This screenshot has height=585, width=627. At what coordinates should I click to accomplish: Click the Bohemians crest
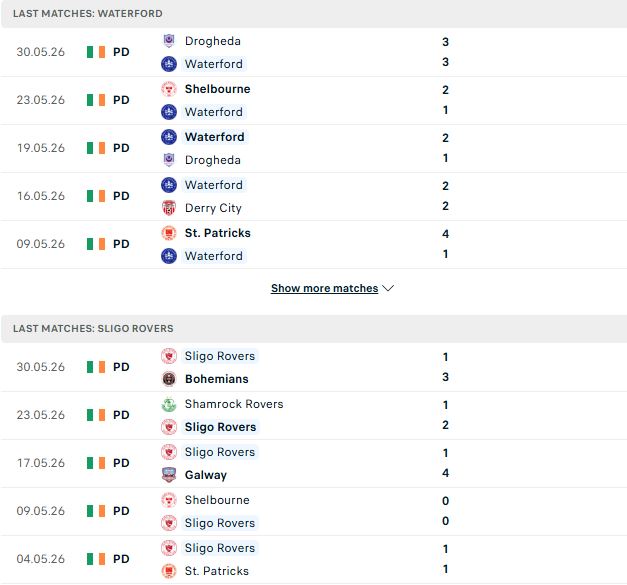(x=169, y=379)
